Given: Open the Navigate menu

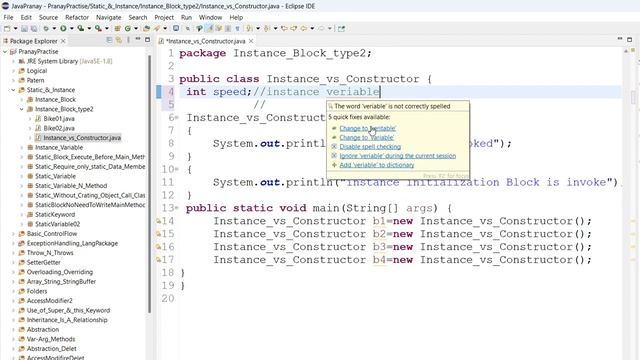Looking at the screenshot, I should [x=109, y=18].
